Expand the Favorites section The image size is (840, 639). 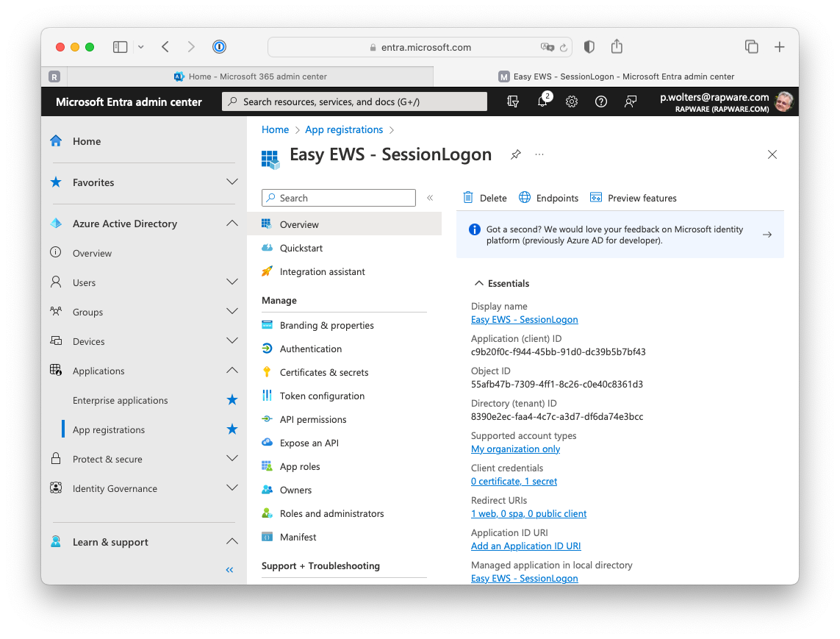(232, 182)
